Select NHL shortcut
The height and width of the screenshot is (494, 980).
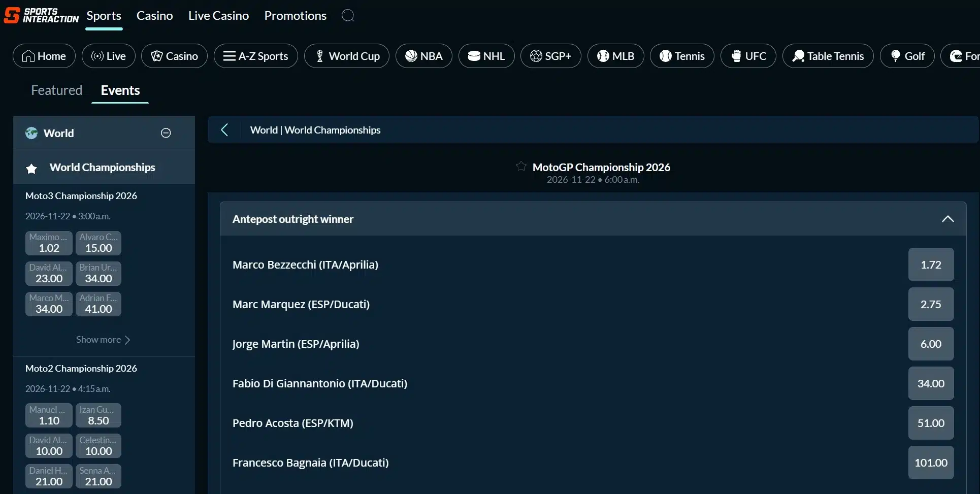(x=486, y=56)
